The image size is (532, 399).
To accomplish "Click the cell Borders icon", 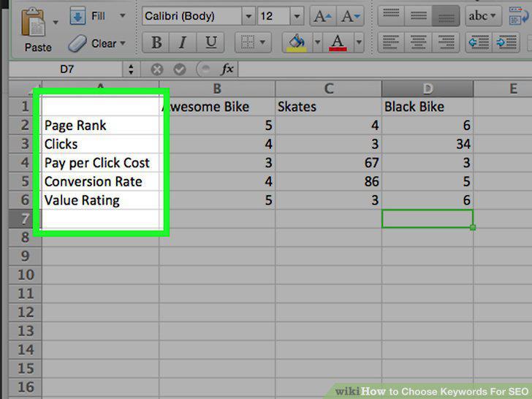I will click(x=247, y=42).
